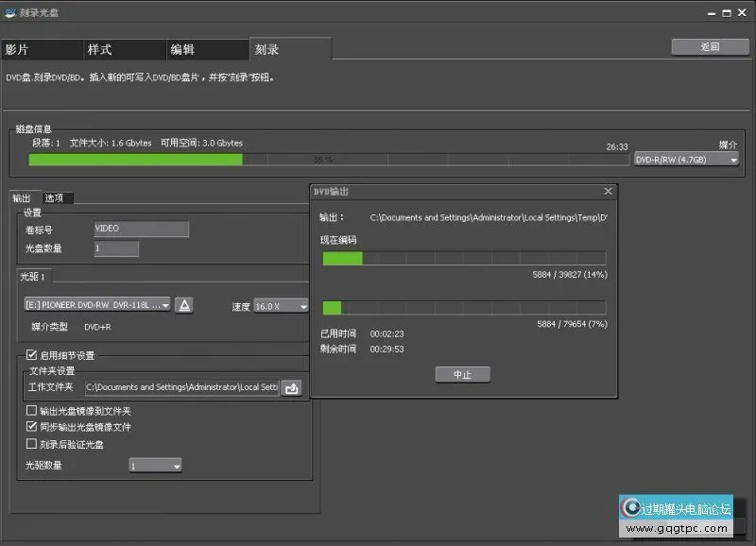Click the app icon in title bar

[x=9, y=14]
